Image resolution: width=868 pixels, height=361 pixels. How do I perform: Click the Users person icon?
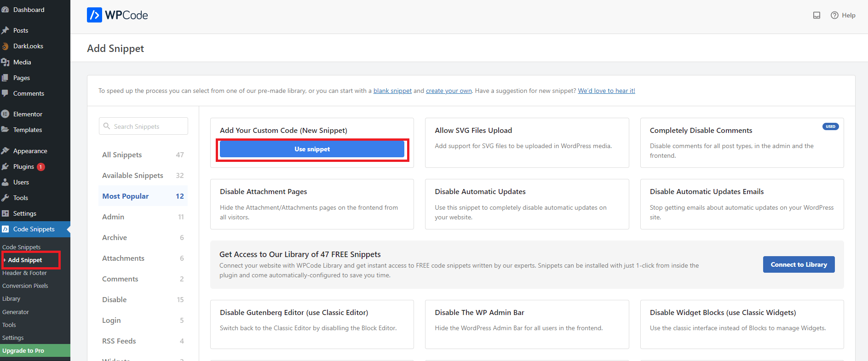(5, 182)
